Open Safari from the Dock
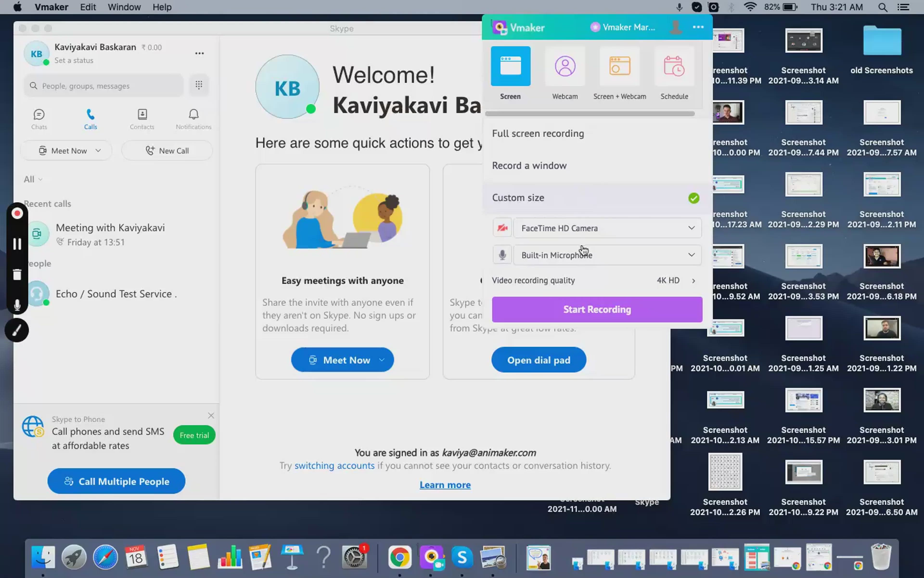Image resolution: width=924 pixels, height=578 pixels. 105,557
